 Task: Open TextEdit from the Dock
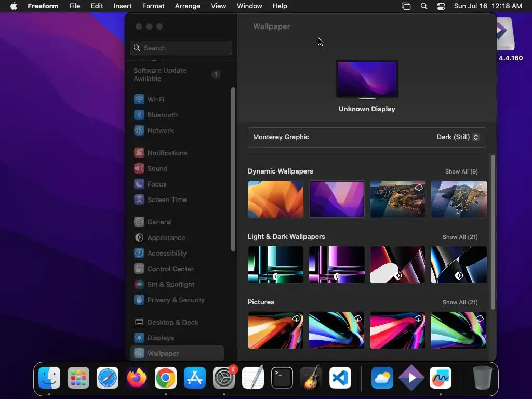[x=253, y=378]
